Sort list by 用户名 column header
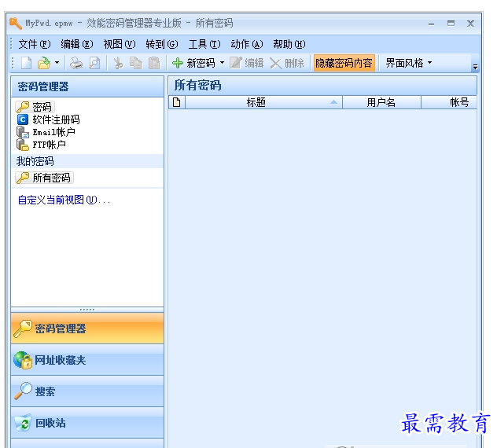497x448 pixels. (x=381, y=102)
